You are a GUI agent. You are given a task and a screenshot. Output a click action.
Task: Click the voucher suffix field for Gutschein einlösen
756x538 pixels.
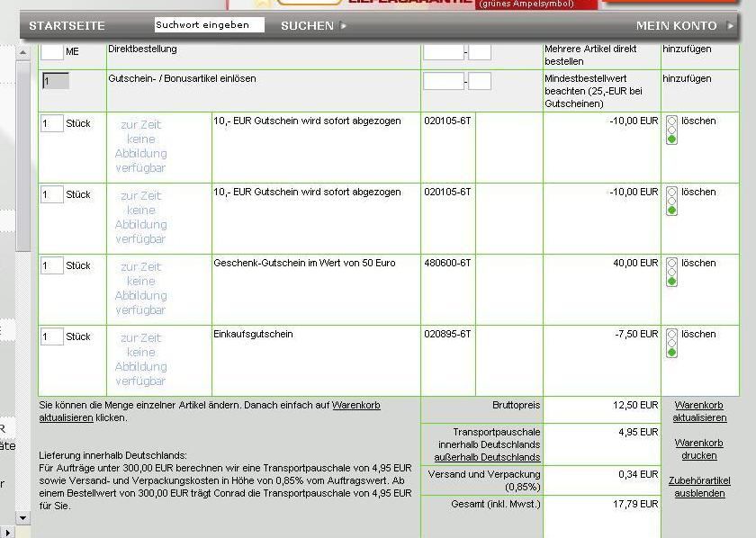480,81
